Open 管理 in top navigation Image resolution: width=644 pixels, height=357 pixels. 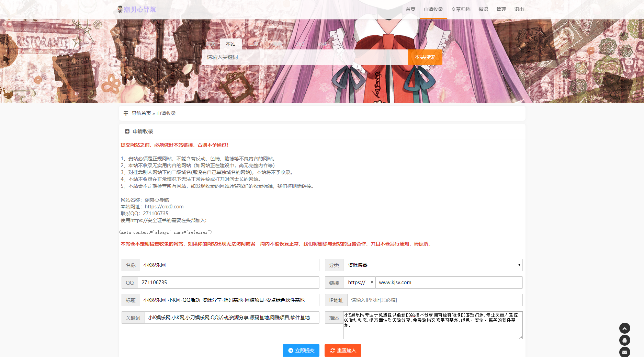pos(501,9)
